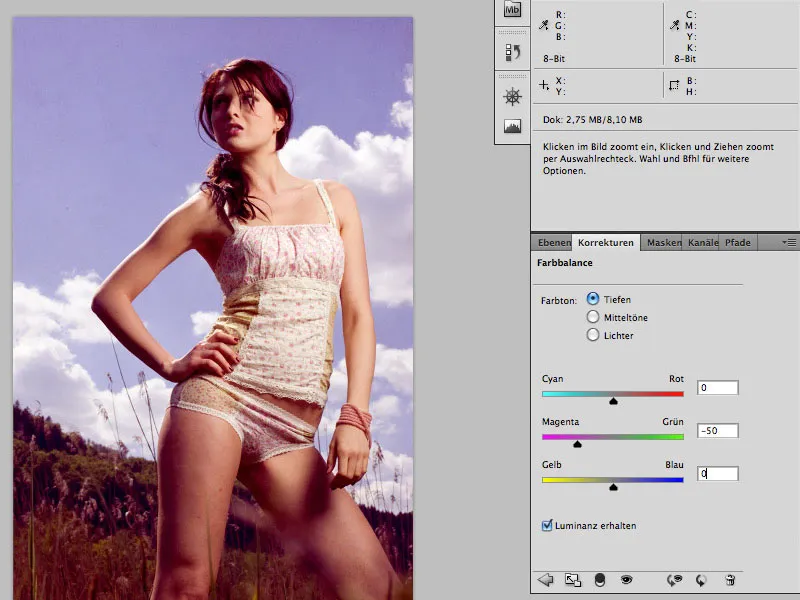Click the '8-Bit' text under RGB readout
This screenshot has height=600, width=800.
click(x=554, y=59)
